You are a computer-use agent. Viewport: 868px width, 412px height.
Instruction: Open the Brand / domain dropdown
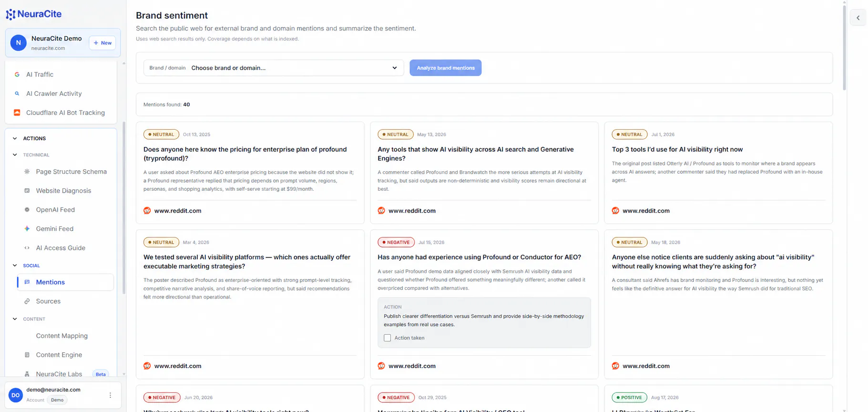click(x=274, y=68)
